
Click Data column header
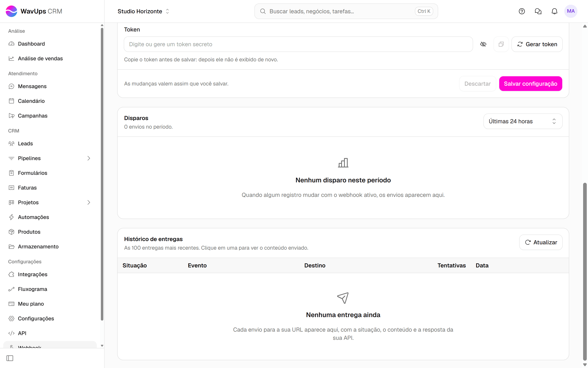482,265
